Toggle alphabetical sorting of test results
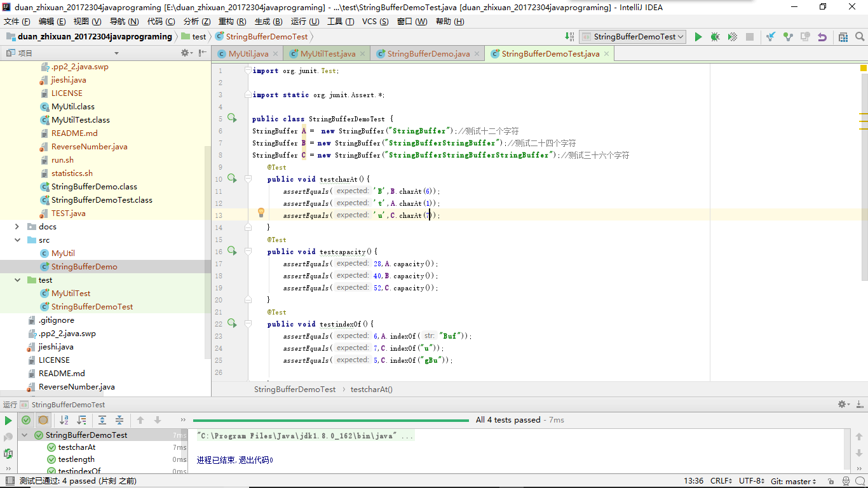Viewport: 868px width, 488px height. 64,420
